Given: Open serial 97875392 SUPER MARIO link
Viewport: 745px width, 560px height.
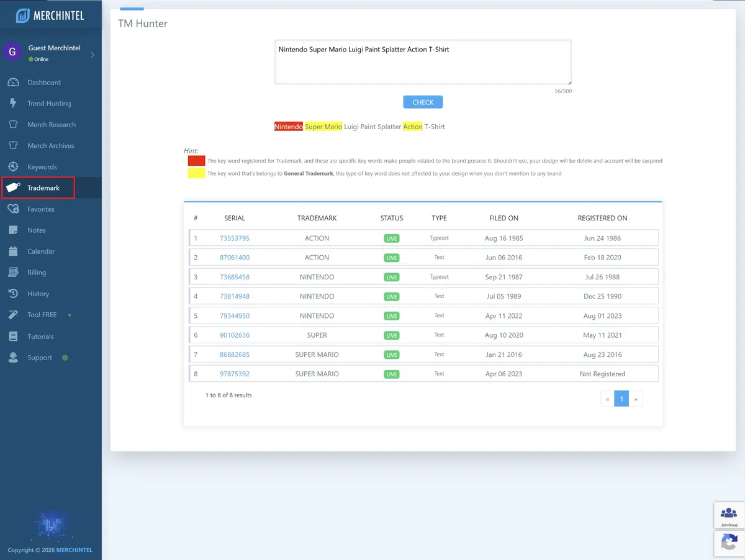Looking at the screenshot, I should 235,374.
